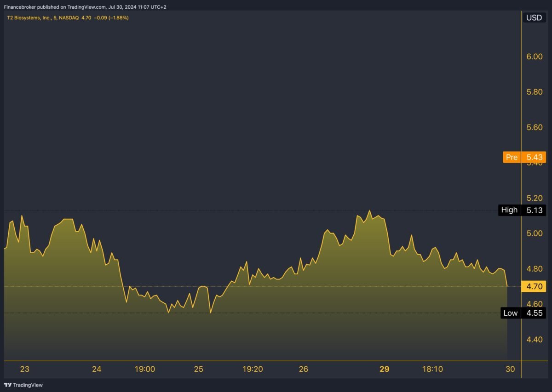Click the Low 4.55 price label
Viewport: 552px width, 392px height.
523,313
